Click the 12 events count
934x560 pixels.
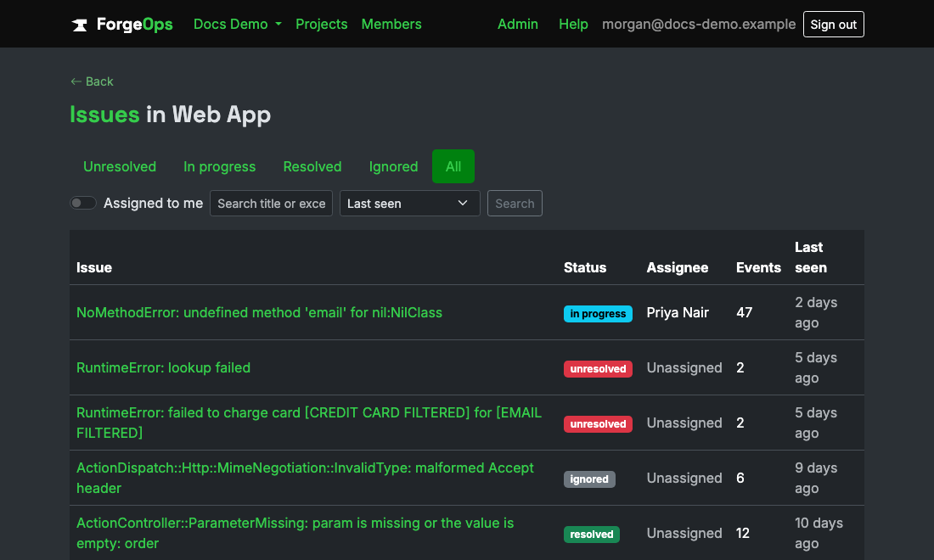(743, 533)
